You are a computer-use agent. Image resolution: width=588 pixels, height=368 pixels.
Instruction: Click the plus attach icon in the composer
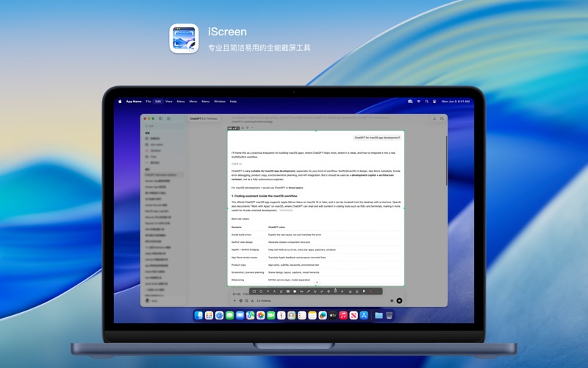click(234, 301)
